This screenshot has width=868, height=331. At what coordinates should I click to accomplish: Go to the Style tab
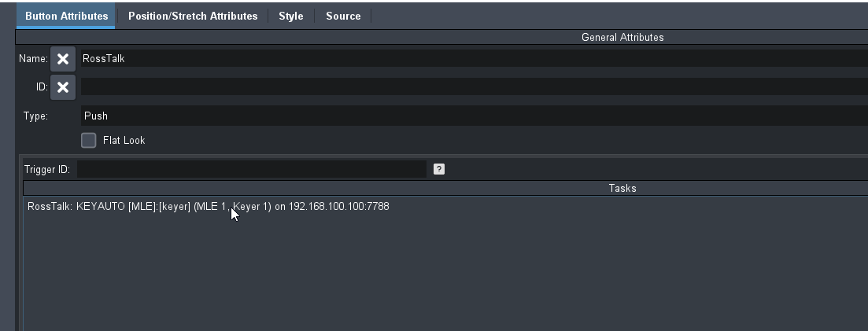[x=290, y=16]
